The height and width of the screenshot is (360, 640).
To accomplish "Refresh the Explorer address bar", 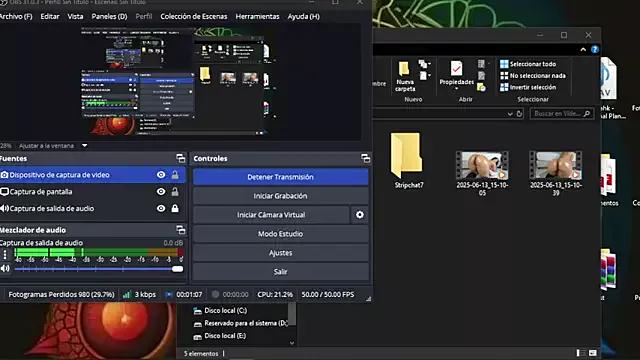I will point(519,113).
